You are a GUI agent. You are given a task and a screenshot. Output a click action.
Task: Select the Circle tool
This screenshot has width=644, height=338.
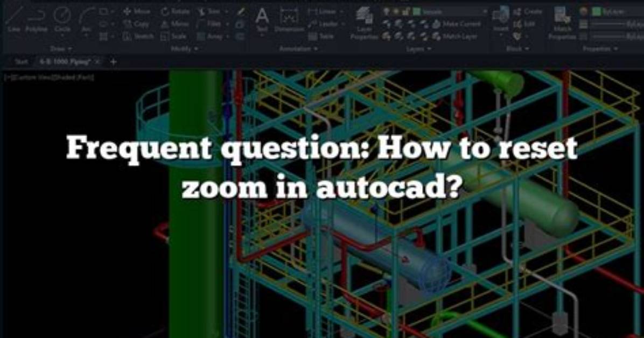pos(62,19)
